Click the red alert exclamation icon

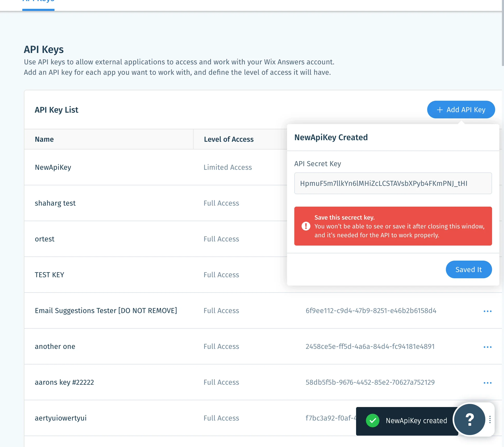click(306, 226)
